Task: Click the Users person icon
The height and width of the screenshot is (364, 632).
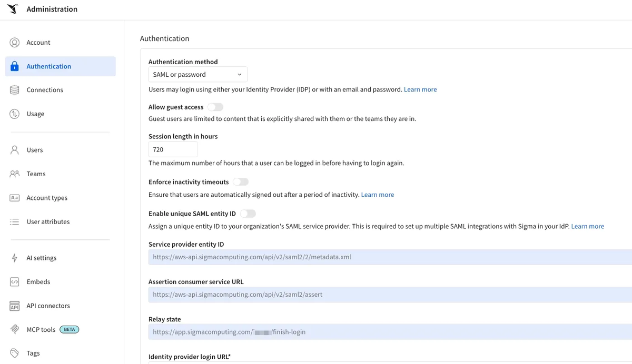Action: click(15, 150)
